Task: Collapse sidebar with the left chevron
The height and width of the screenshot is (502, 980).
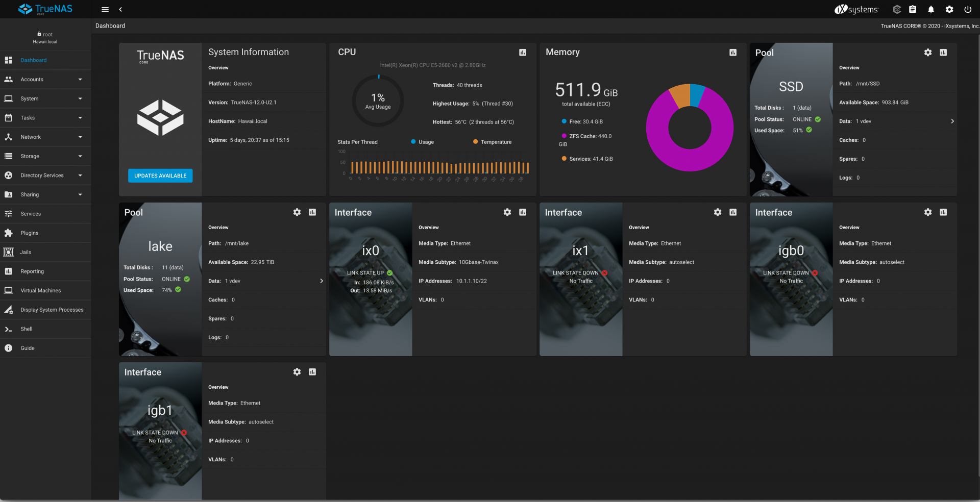Action: (120, 9)
